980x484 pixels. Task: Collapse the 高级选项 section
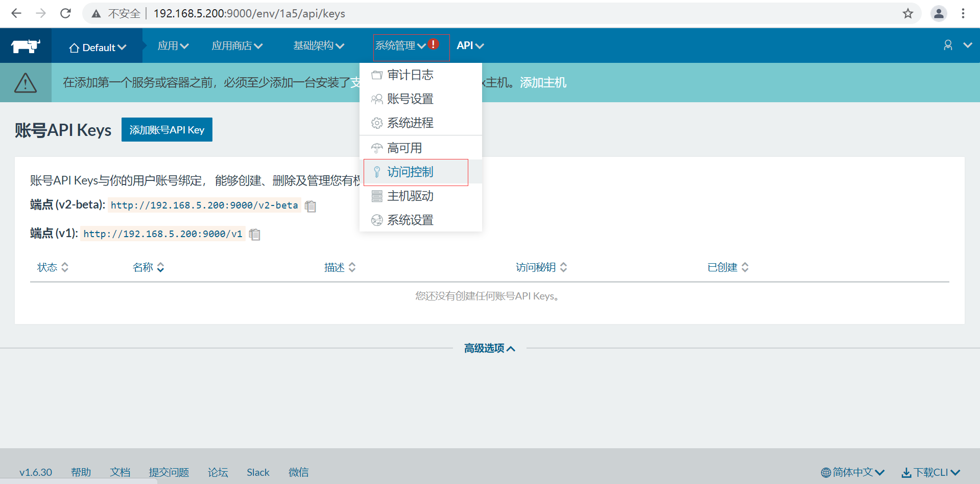point(489,348)
